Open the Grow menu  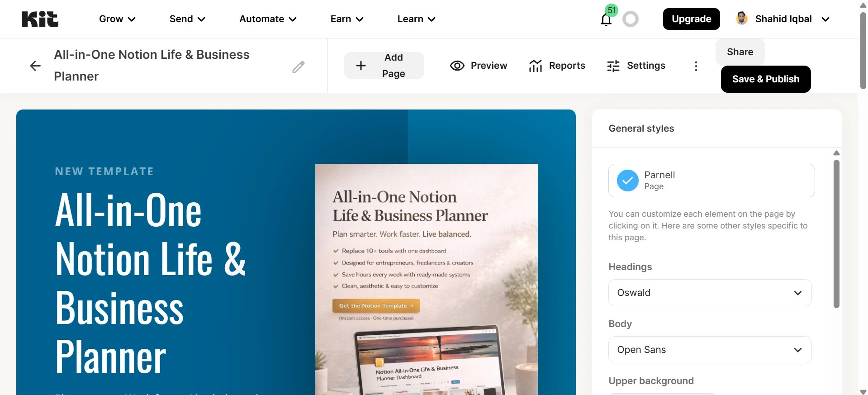117,19
